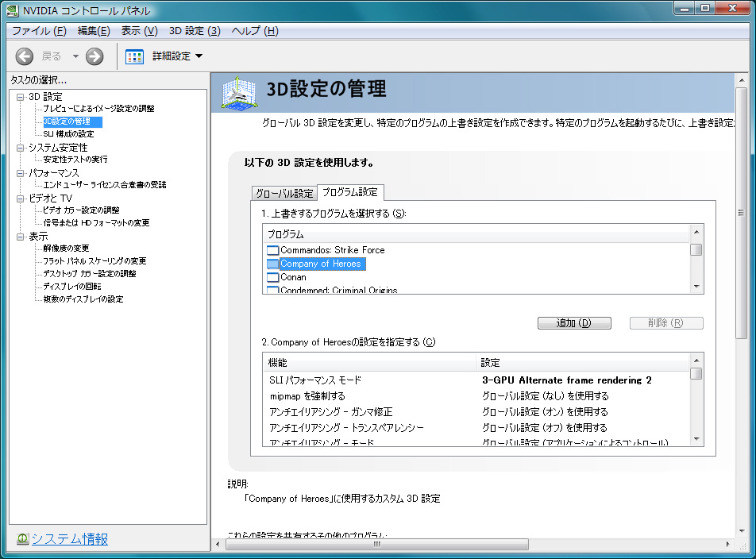756x559 pixels.
Task: Click the green back arrow icon
Action: pos(24,56)
